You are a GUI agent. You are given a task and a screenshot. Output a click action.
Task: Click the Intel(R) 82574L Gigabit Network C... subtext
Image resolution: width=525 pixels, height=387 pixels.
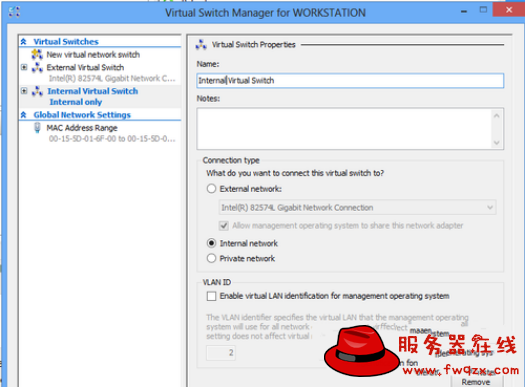point(112,78)
